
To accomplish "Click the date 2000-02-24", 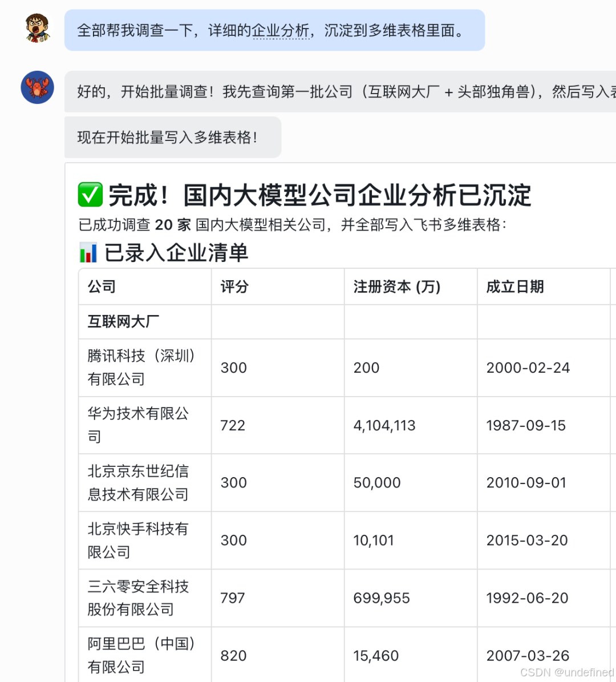I will click(528, 368).
